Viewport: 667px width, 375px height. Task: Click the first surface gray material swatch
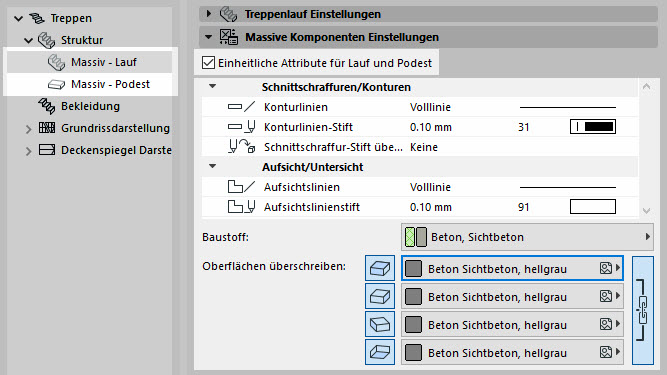[x=413, y=269]
